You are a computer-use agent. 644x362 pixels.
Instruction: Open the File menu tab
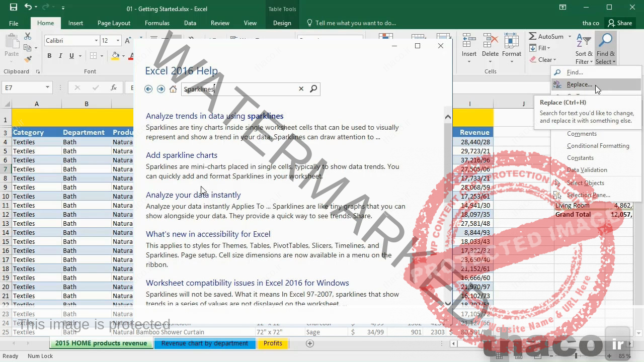[x=14, y=23]
